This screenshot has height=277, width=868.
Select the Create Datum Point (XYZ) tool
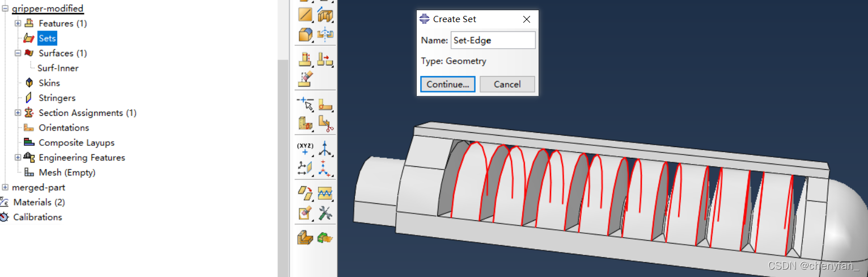[306, 149]
